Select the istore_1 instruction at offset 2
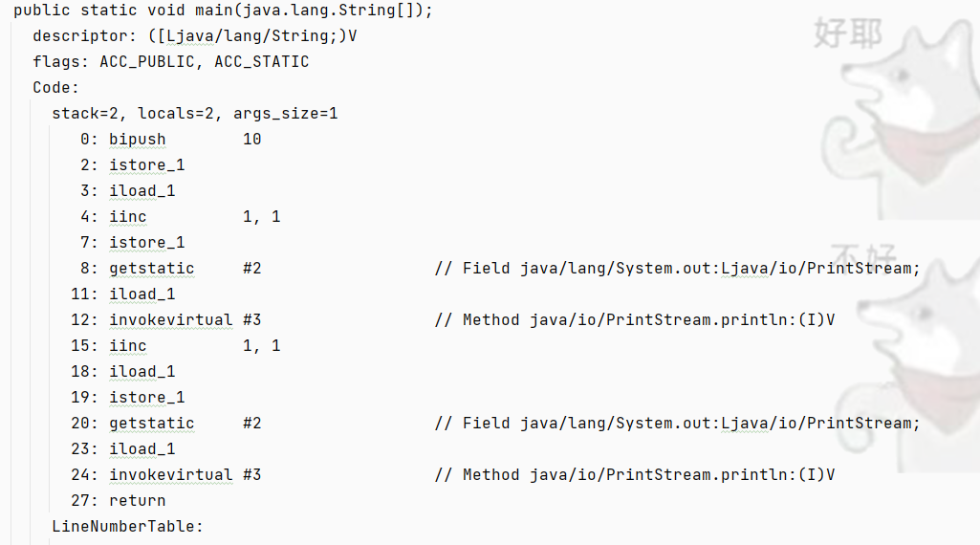This screenshot has width=980, height=545. (x=147, y=165)
